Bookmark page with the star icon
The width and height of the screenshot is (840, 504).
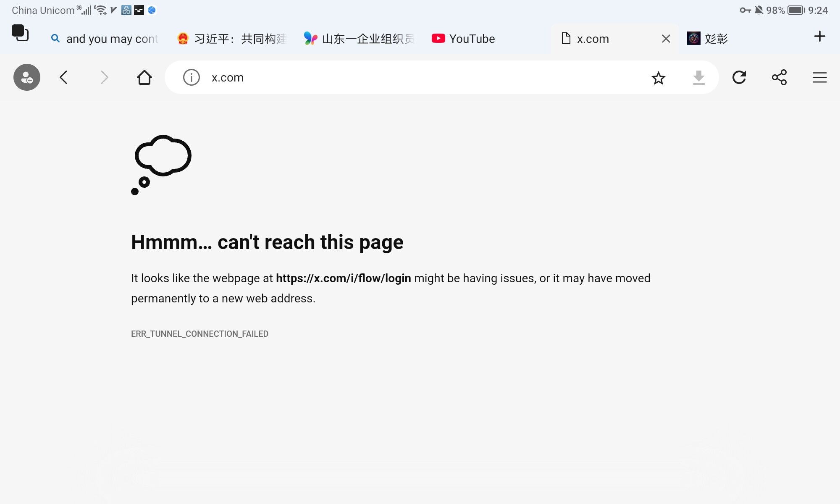click(x=658, y=78)
